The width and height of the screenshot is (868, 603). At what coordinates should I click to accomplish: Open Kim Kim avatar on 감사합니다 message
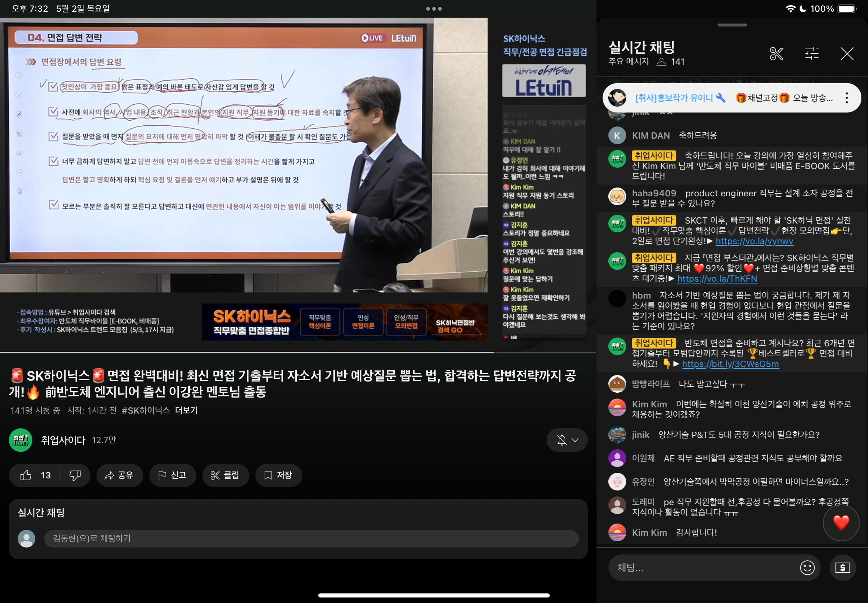point(617,532)
